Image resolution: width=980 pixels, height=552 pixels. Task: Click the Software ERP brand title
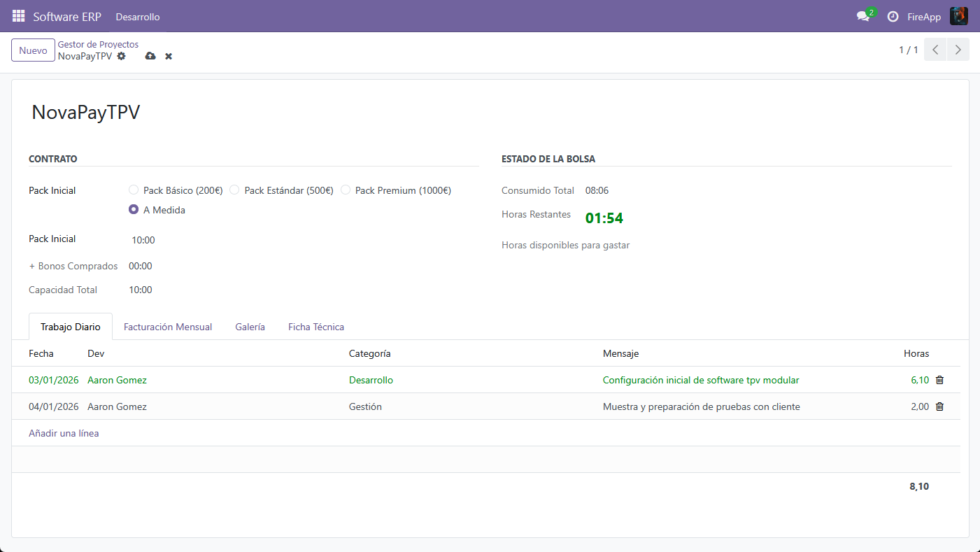click(67, 17)
